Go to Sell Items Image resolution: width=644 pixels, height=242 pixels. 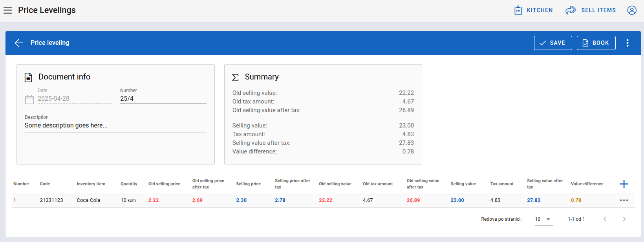[x=591, y=10]
